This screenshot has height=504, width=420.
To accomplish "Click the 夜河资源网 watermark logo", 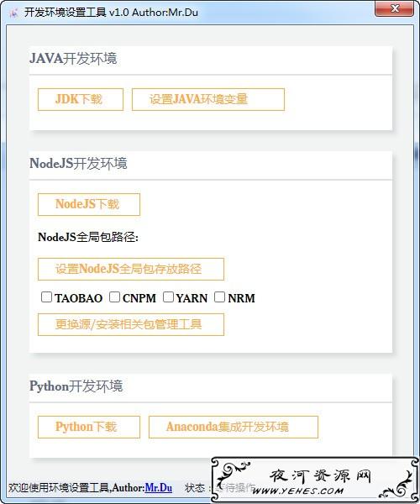I will coord(315,480).
